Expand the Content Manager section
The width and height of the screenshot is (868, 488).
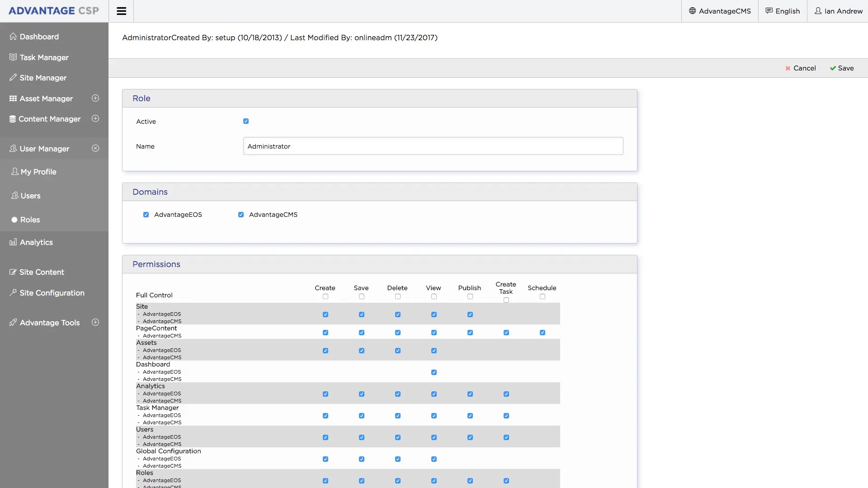[x=95, y=118]
